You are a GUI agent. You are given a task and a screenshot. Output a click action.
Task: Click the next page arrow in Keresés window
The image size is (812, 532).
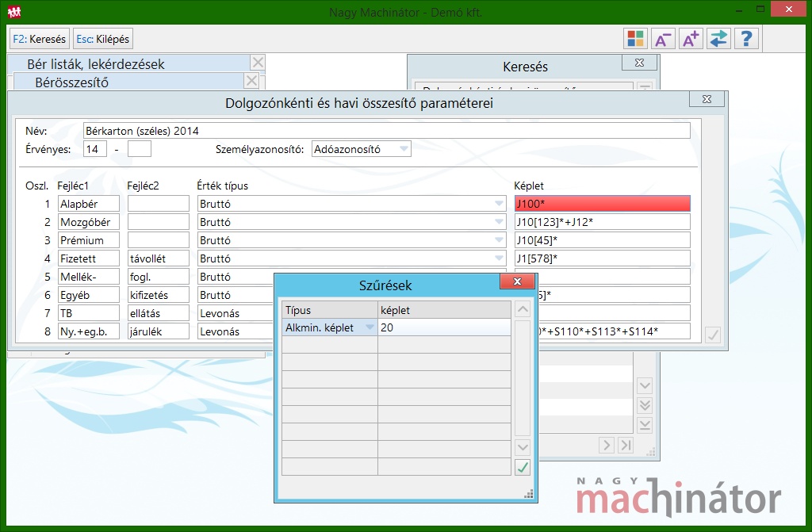[x=607, y=445]
